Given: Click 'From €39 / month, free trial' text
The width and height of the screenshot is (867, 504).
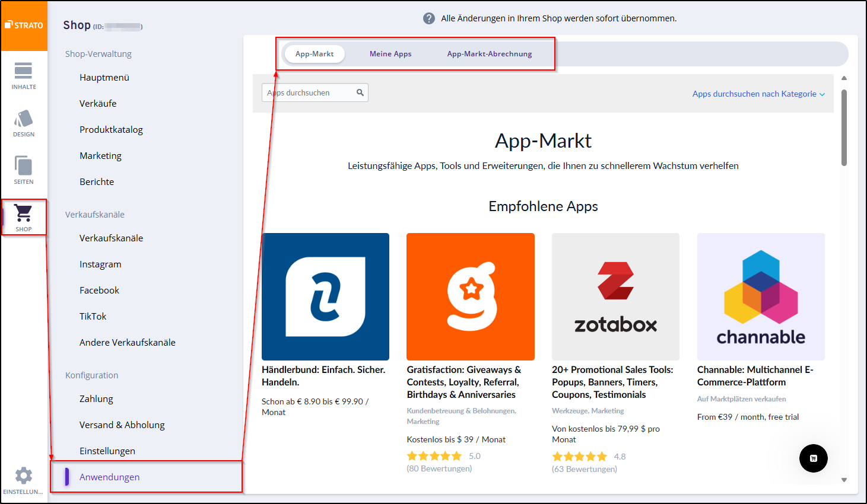Looking at the screenshot, I should click(748, 417).
